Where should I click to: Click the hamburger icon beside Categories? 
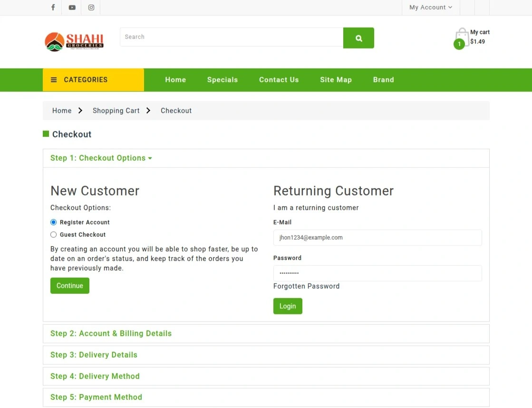pos(54,80)
